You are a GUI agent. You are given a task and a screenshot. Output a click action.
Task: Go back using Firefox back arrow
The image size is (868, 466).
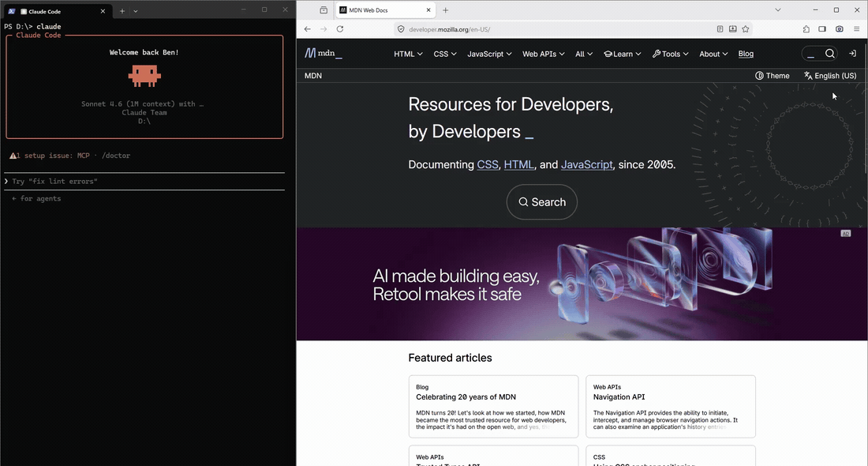pyautogui.click(x=307, y=29)
